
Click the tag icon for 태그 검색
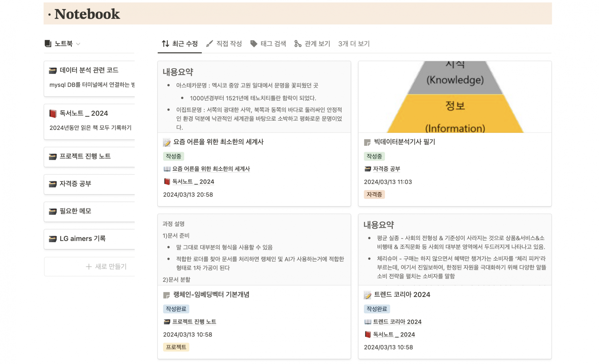click(254, 44)
